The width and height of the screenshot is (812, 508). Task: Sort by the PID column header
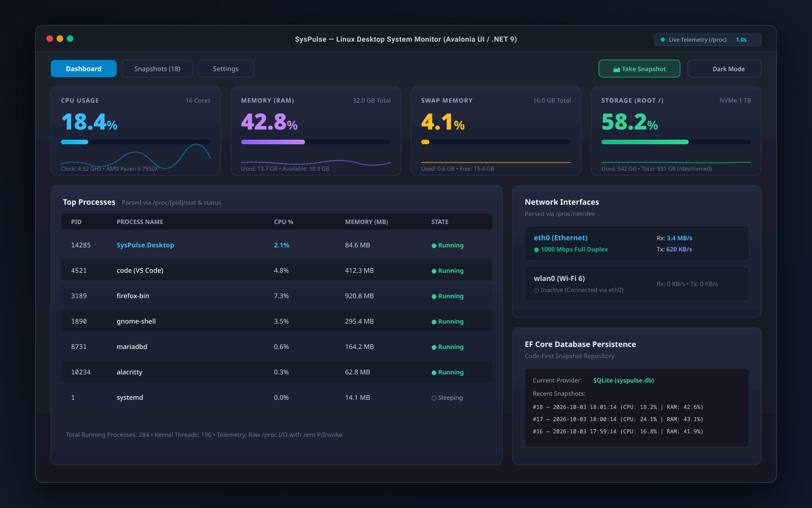(x=76, y=222)
